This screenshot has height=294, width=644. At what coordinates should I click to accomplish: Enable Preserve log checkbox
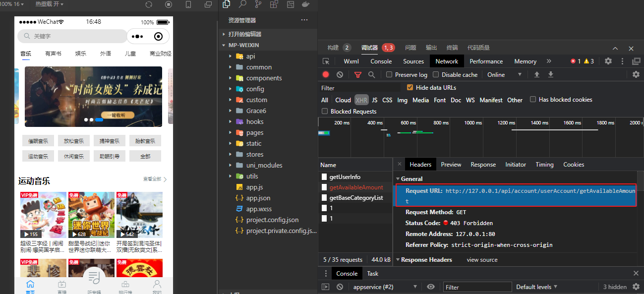(x=389, y=75)
